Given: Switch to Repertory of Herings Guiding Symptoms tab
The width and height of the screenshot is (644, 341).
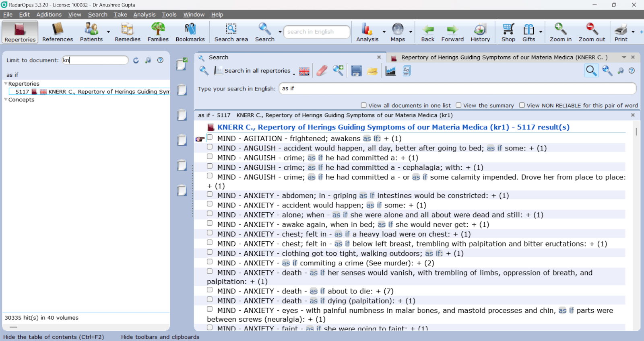Looking at the screenshot, I should [x=505, y=58].
